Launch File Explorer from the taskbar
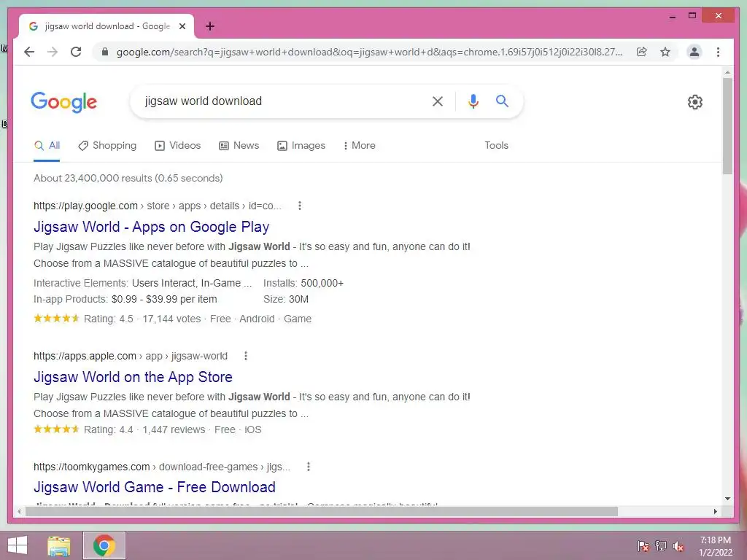The image size is (747, 560). coord(59,545)
